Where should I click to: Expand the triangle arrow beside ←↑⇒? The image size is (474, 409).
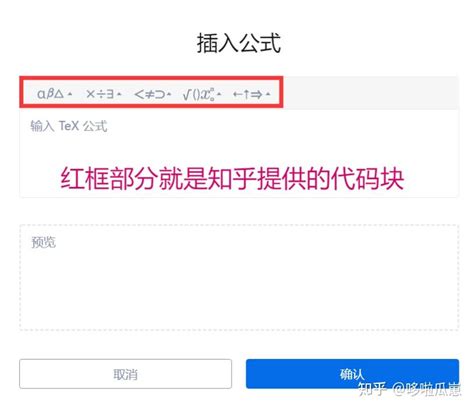tap(268, 94)
